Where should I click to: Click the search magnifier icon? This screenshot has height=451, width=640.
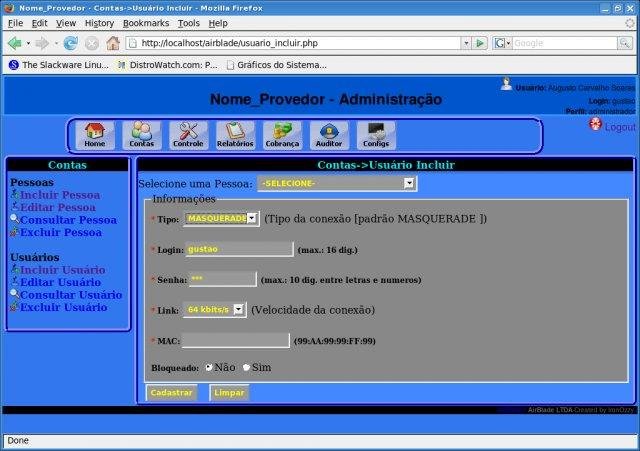pyautogui.click(x=624, y=43)
